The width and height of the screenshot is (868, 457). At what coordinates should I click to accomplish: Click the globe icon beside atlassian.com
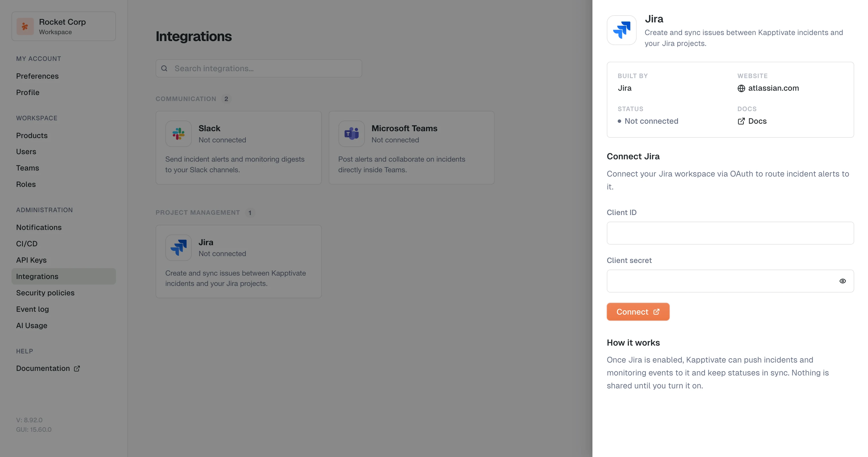point(741,88)
